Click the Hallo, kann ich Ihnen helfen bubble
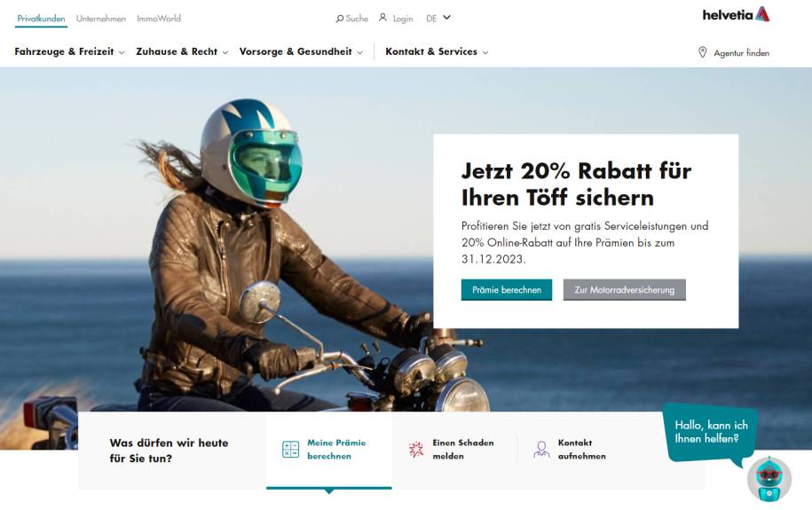 tap(711, 432)
